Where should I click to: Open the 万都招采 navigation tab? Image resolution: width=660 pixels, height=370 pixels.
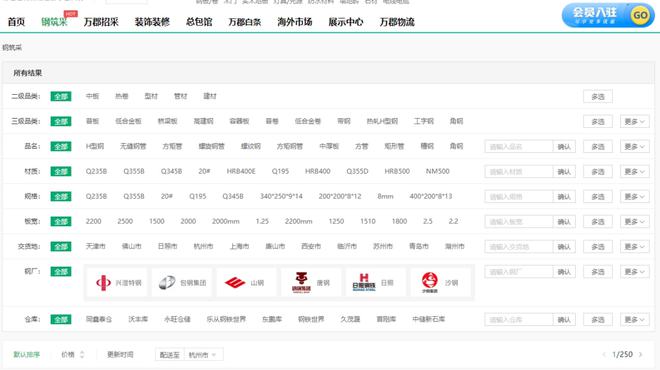[x=101, y=22]
